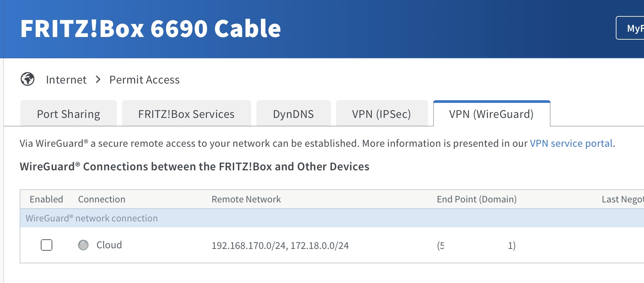Go to the VPN (IPSec) tab
Image resolution: width=644 pixels, height=283 pixels.
point(381,114)
